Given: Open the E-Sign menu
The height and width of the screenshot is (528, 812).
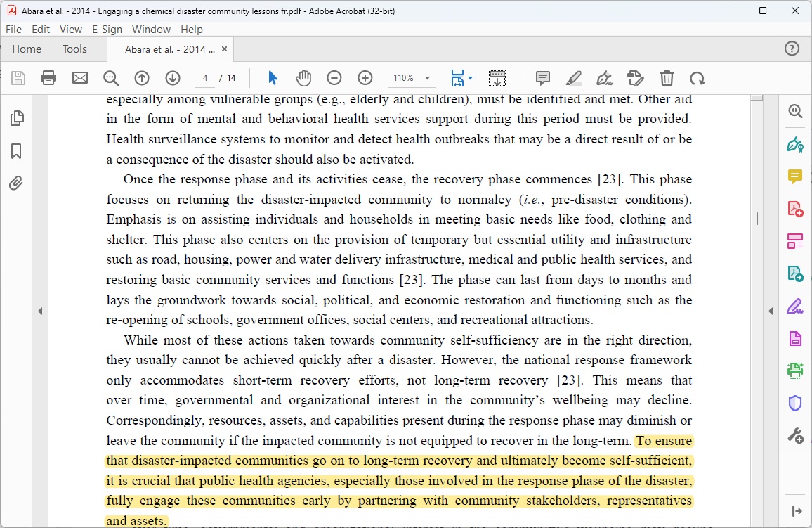Looking at the screenshot, I should [107, 29].
